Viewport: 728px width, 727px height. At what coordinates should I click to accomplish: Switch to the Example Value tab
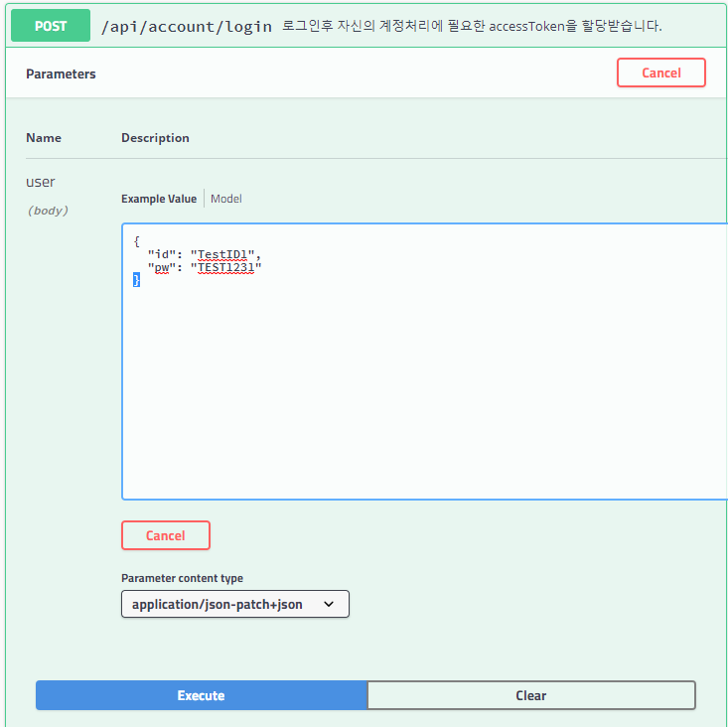coord(159,199)
